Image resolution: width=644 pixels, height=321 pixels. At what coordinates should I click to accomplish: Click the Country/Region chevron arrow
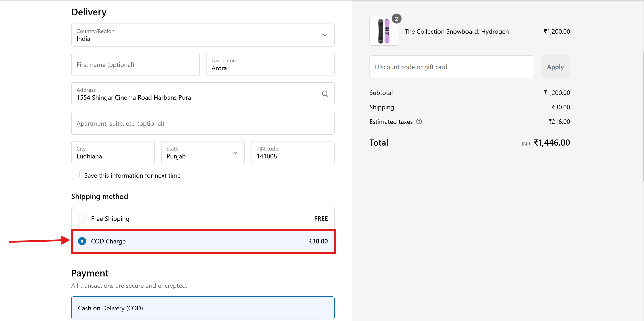325,35
